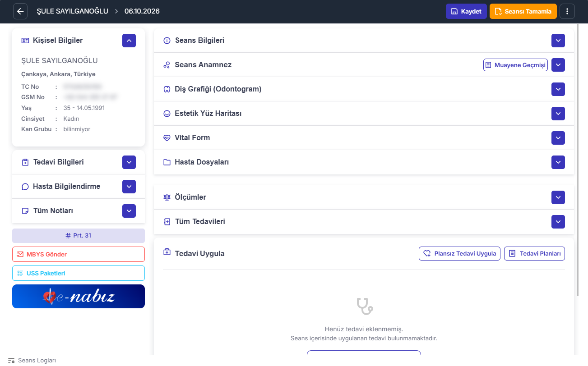Click the Seansı Tamamla button
The image size is (588, 366).
click(x=523, y=11)
